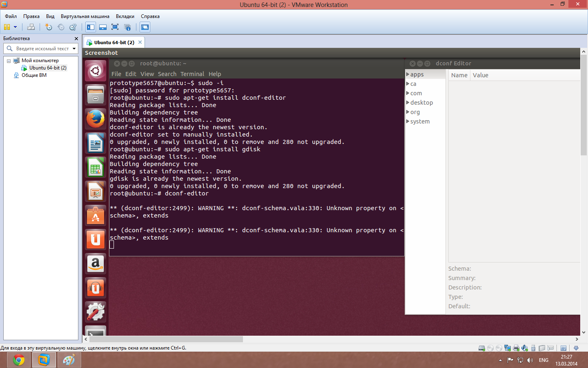Open LibreOffice Calc launcher icon
This screenshot has width=588, height=368.
(96, 167)
